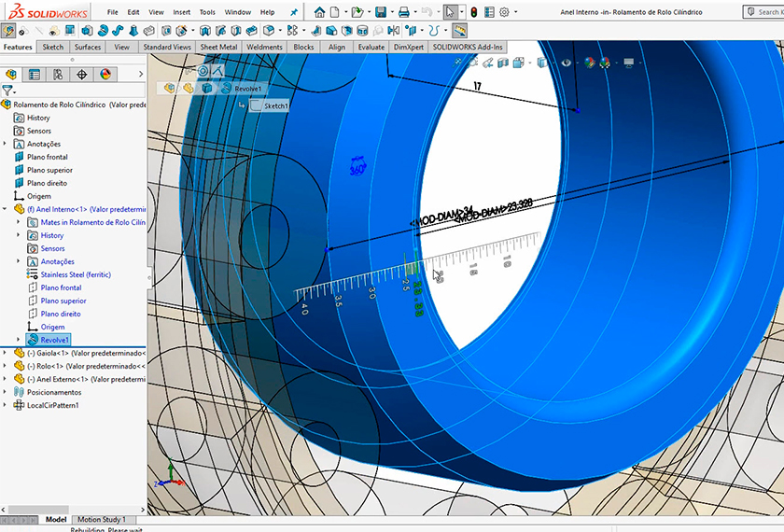Expand the LocalCirPattern1 node
The height and width of the screenshot is (532, 784).
[6, 405]
